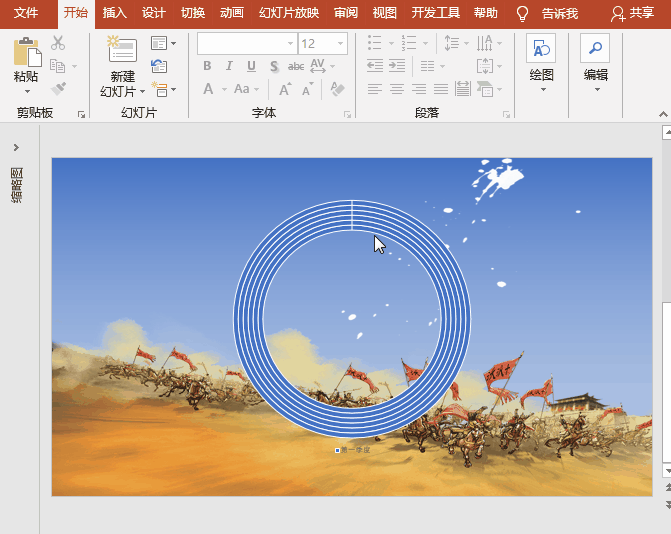
Task: Click the slide Layout icon
Action: 159,43
